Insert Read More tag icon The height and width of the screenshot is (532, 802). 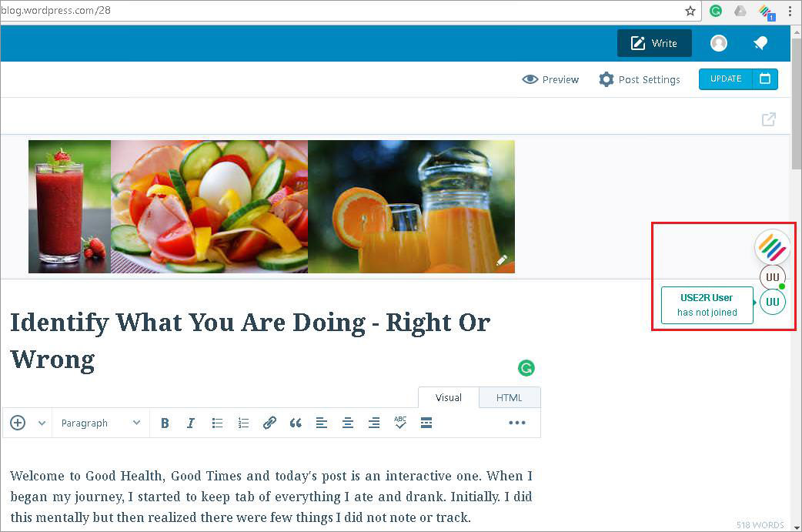(426, 423)
